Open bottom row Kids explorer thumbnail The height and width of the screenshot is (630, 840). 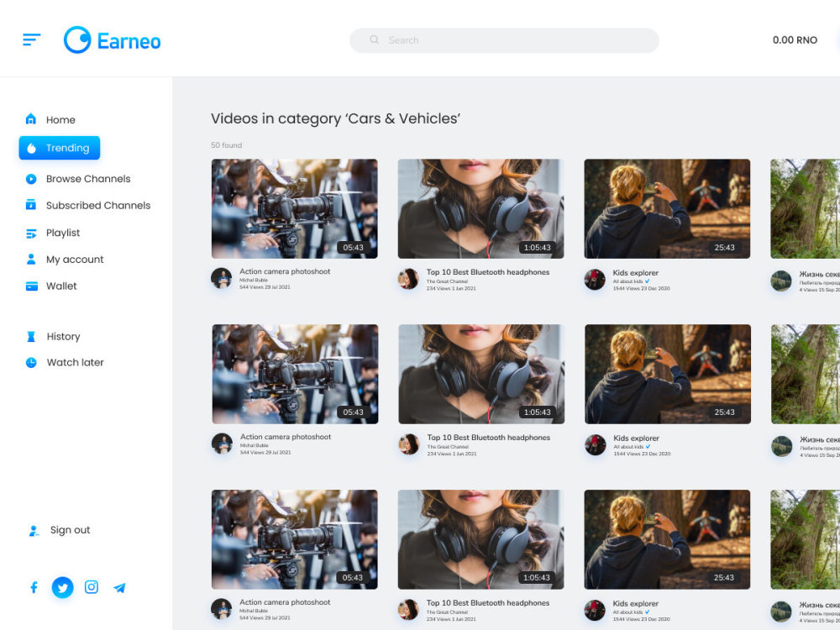tap(667, 539)
